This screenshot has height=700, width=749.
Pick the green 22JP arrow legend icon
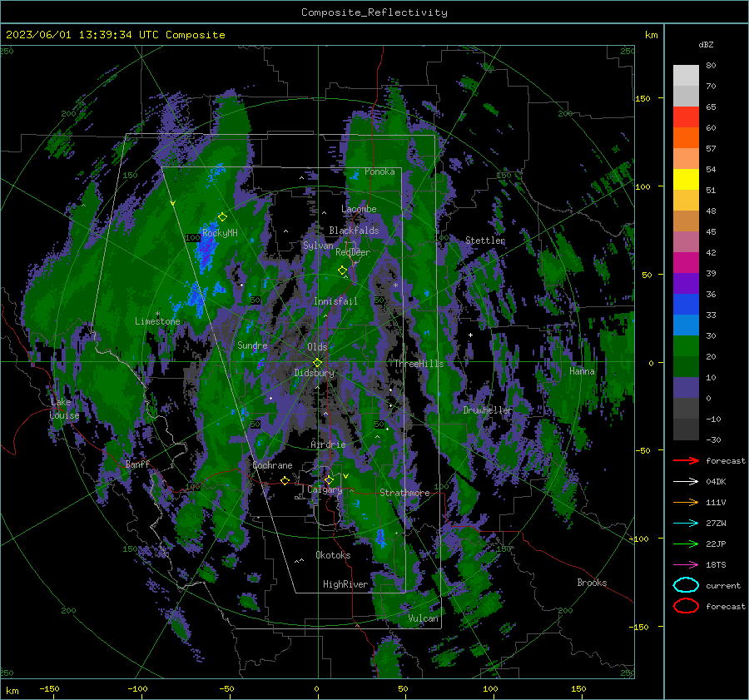(x=686, y=544)
